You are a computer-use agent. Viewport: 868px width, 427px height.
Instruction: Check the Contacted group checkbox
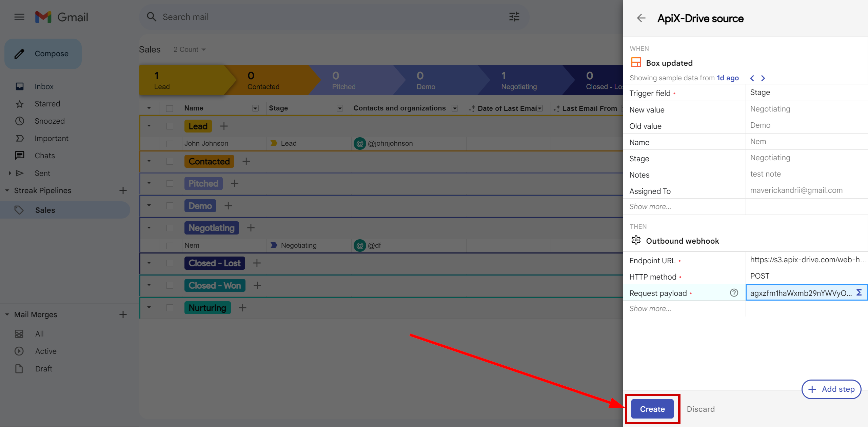[x=170, y=161]
